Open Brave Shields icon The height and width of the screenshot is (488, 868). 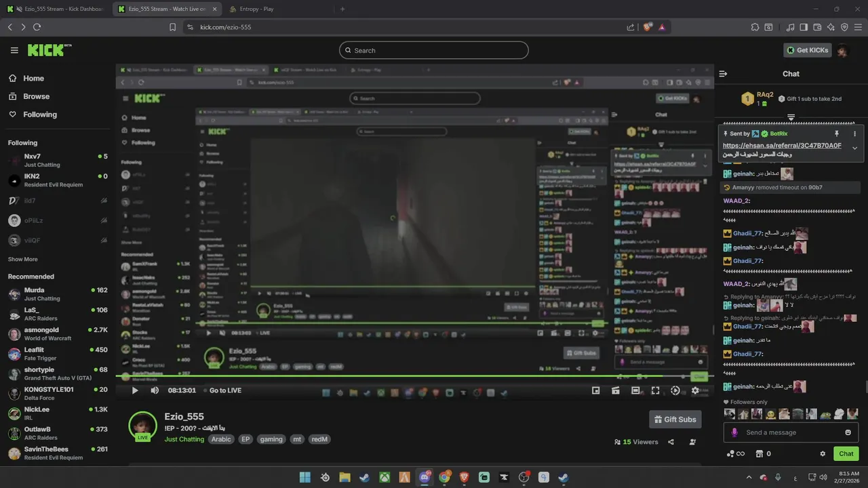pyautogui.click(x=647, y=27)
